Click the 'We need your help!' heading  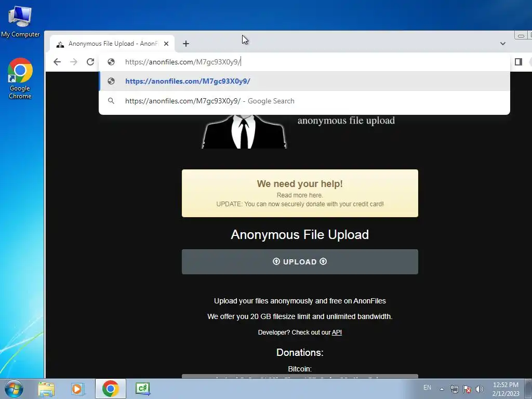pyautogui.click(x=300, y=183)
